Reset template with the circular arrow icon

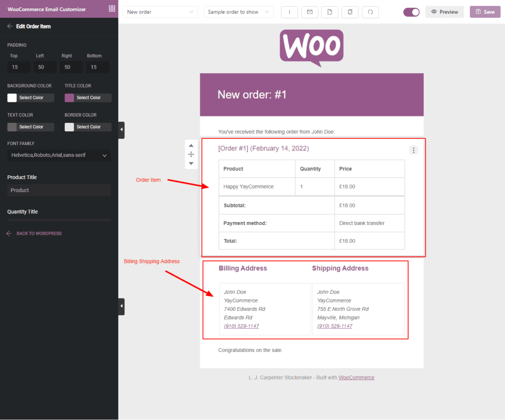point(370,12)
